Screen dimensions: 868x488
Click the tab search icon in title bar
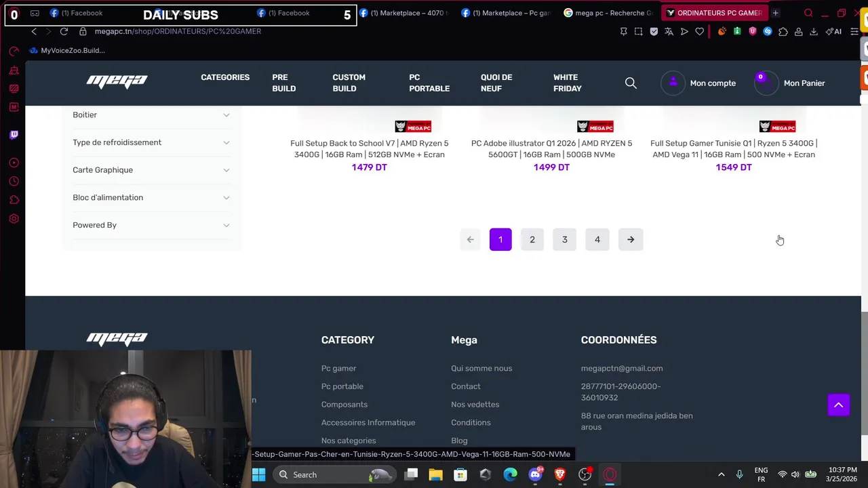pyautogui.click(x=808, y=13)
